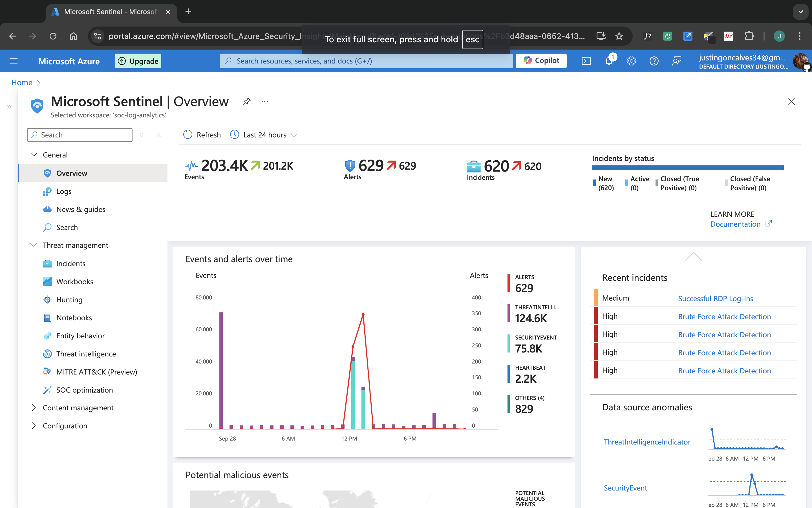This screenshot has height=508, width=812.
Task: Open the Successful RDP Log-Ins incident
Action: click(715, 298)
